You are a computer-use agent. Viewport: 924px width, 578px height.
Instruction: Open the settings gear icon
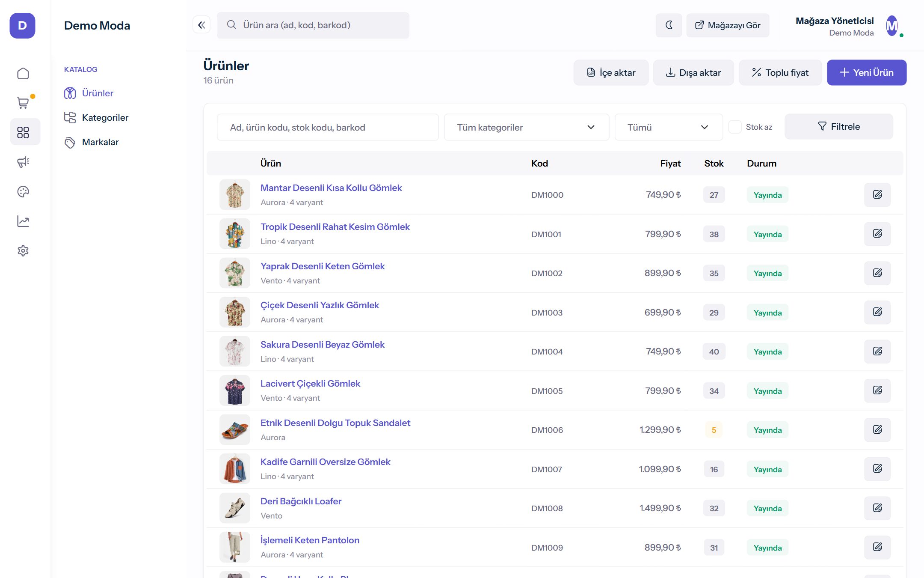click(x=23, y=250)
